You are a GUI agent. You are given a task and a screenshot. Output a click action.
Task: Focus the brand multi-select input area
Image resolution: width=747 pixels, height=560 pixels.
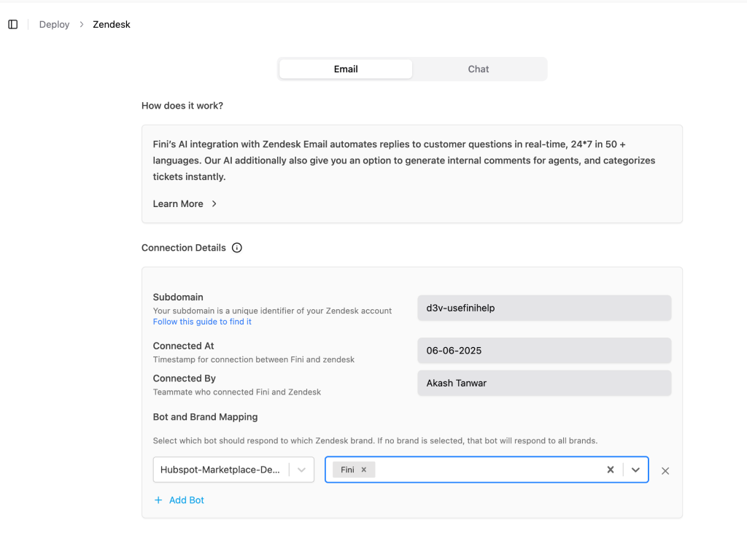point(489,470)
